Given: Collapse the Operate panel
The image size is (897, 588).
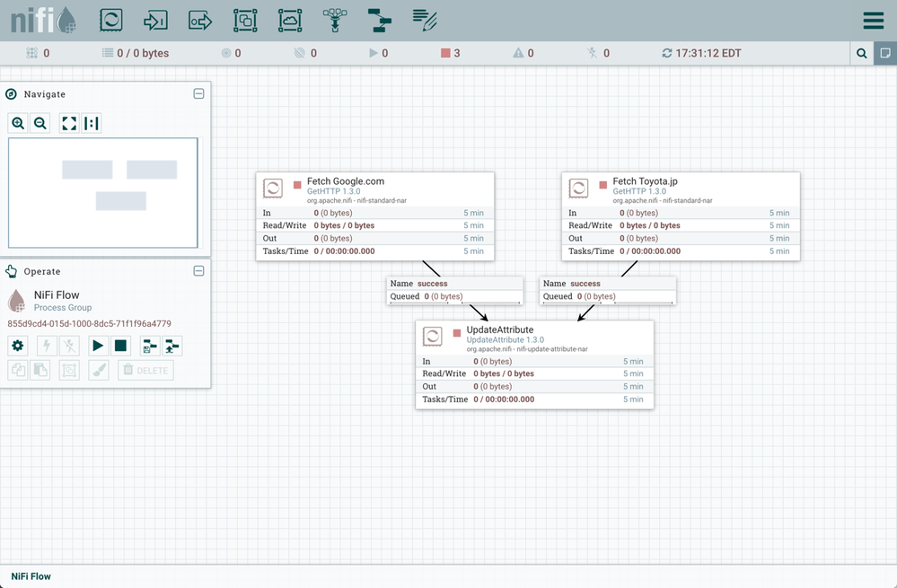Looking at the screenshot, I should [199, 271].
